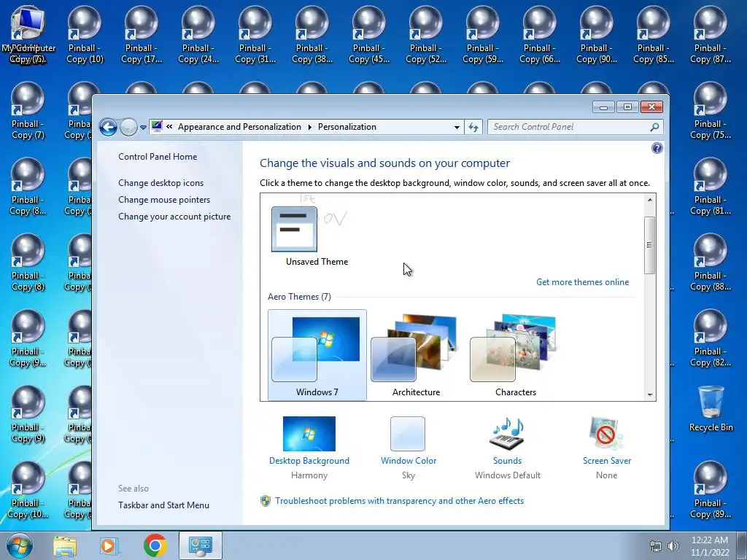The image size is (747, 560).
Task: Click the Control Panel taskbar button
Action: tap(201, 545)
